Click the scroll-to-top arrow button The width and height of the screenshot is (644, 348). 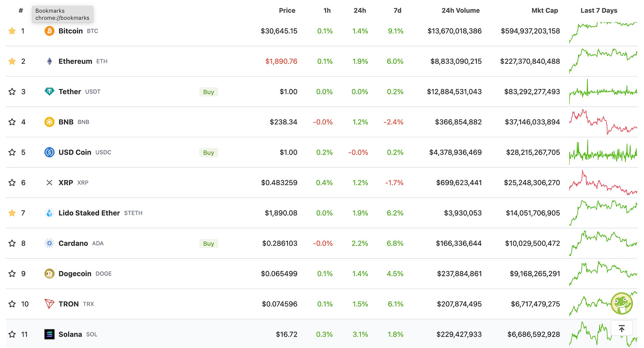pyautogui.click(x=621, y=329)
